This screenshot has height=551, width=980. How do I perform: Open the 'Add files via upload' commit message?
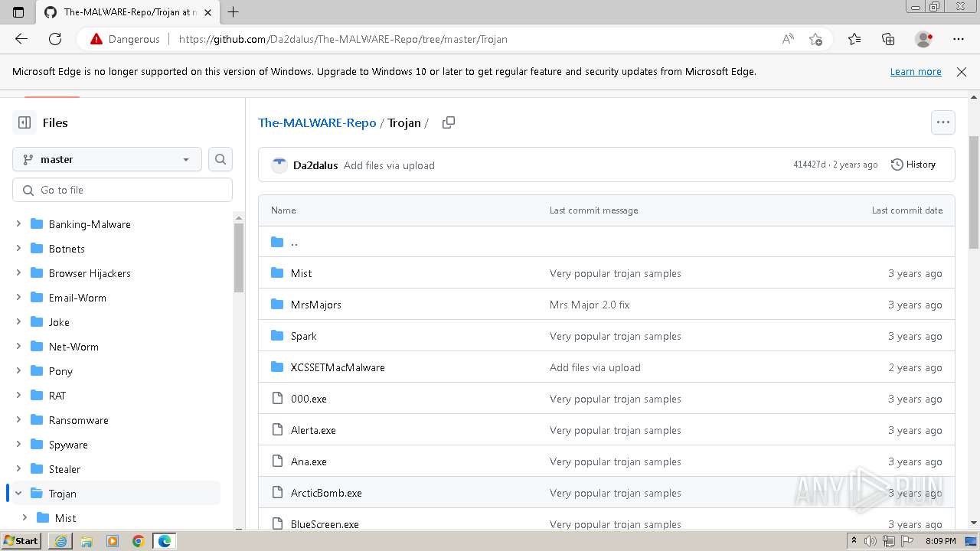[389, 165]
